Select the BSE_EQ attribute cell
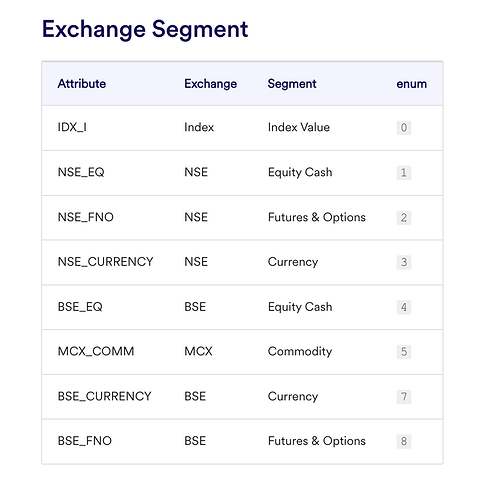The width and height of the screenshot is (500, 500). point(80,307)
